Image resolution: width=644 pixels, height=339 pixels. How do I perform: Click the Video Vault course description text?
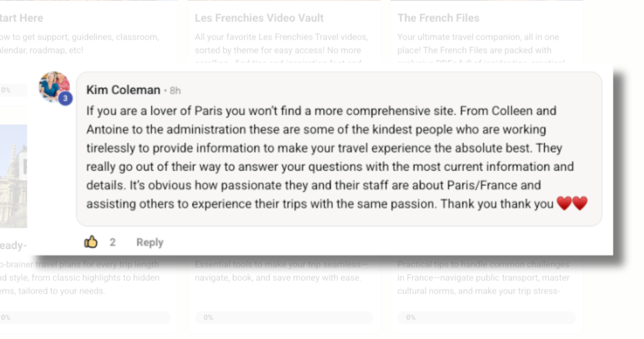[281, 43]
